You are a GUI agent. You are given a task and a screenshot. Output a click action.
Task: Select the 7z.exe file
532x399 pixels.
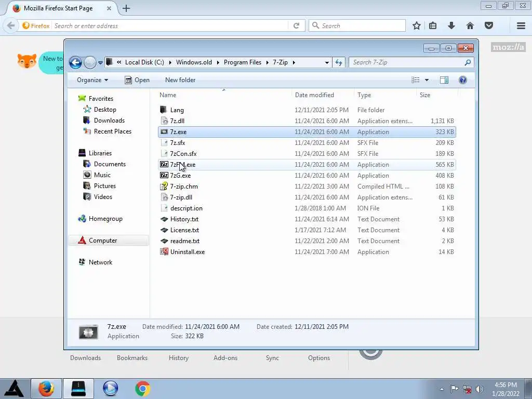(x=307, y=132)
